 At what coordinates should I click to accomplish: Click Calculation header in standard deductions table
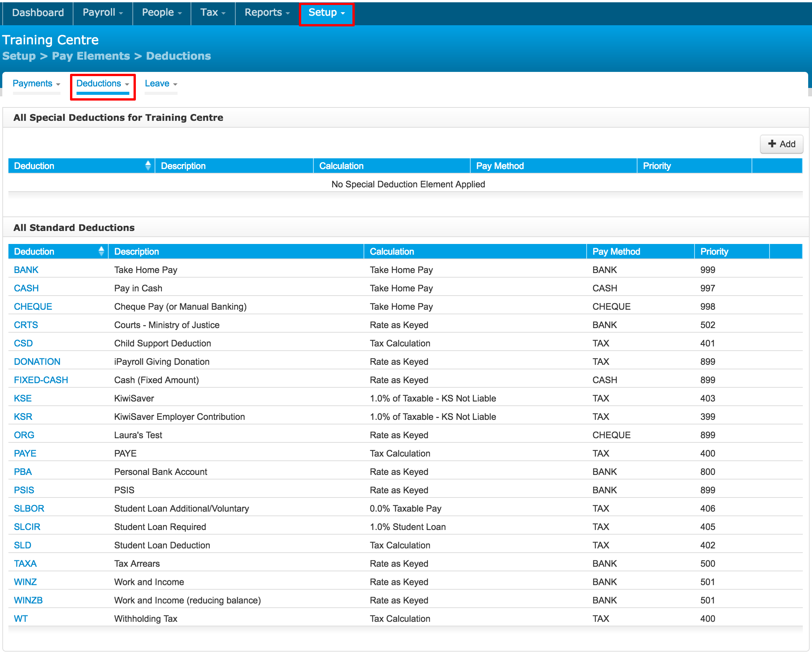[392, 252]
